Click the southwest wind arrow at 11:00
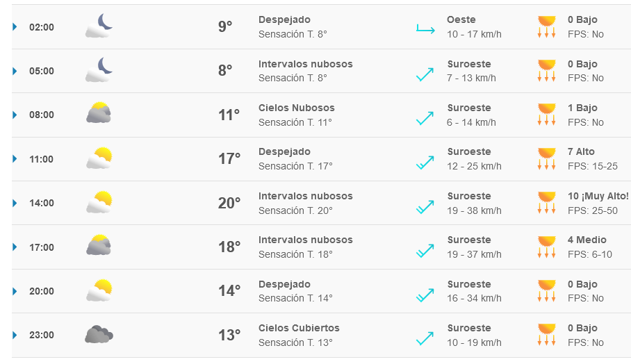 pos(424,163)
